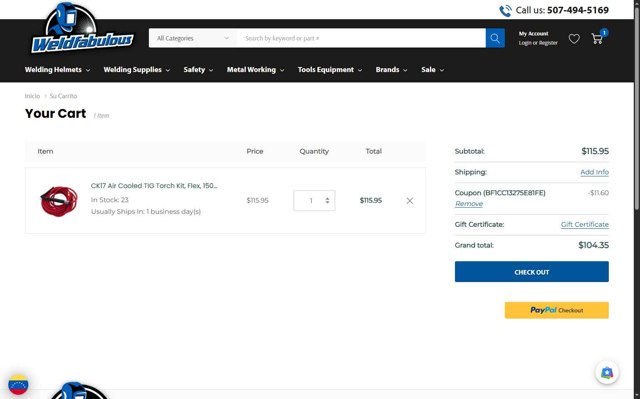The image size is (640, 399).
Task: Click the Gift Certificate link
Action: [584, 224]
